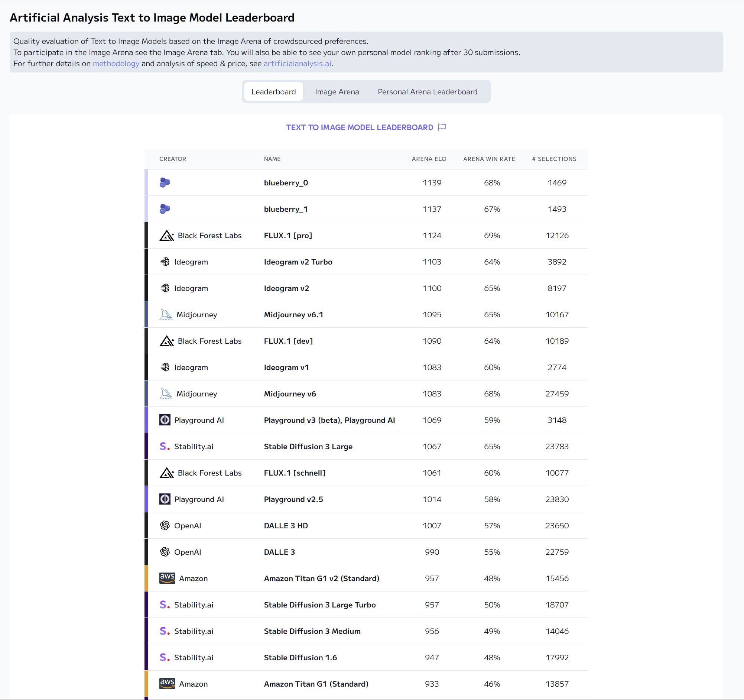Click the selections value 27459
The height and width of the screenshot is (700, 744).
(x=557, y=394)
